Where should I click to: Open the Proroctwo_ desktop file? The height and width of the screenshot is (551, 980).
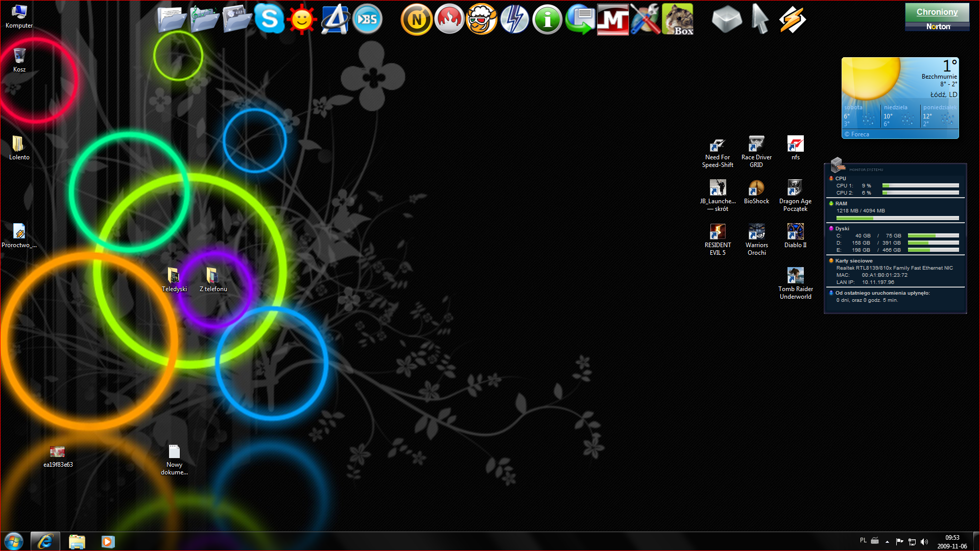[x=19, y=235]
